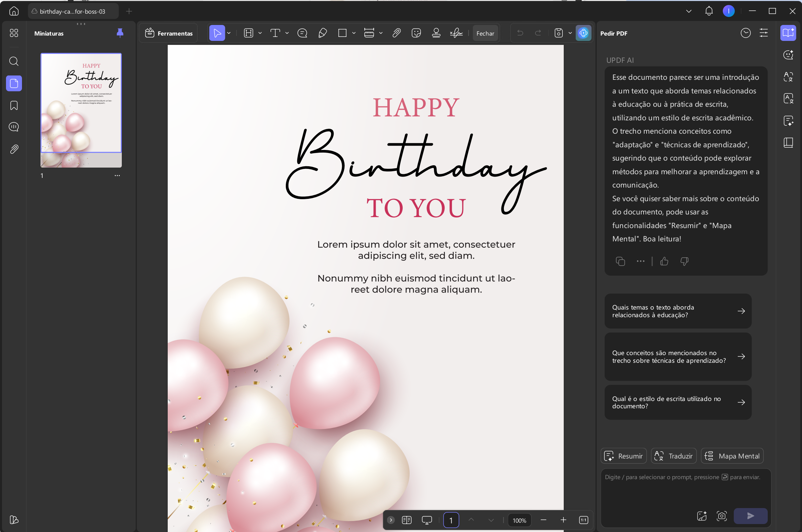The image size is (802, 532).
Task: Open the search magnifier in sidebar
Action: tap(14, 61)
